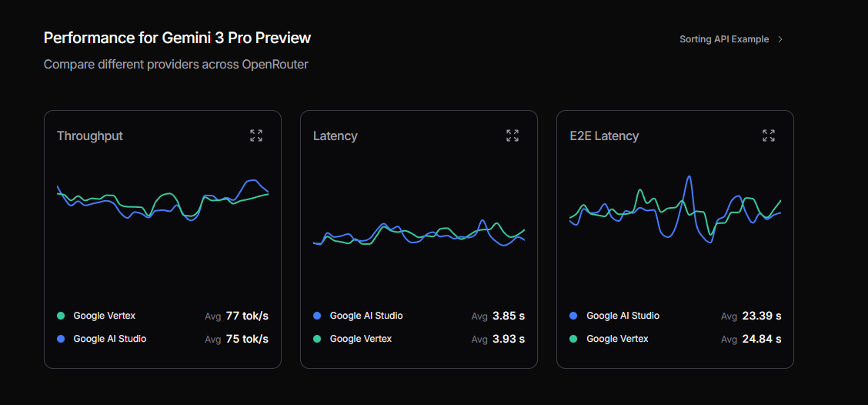The image size is (868, 405).
Task: Click Google AI Studio label in Latency card
Action: (366, 316)
